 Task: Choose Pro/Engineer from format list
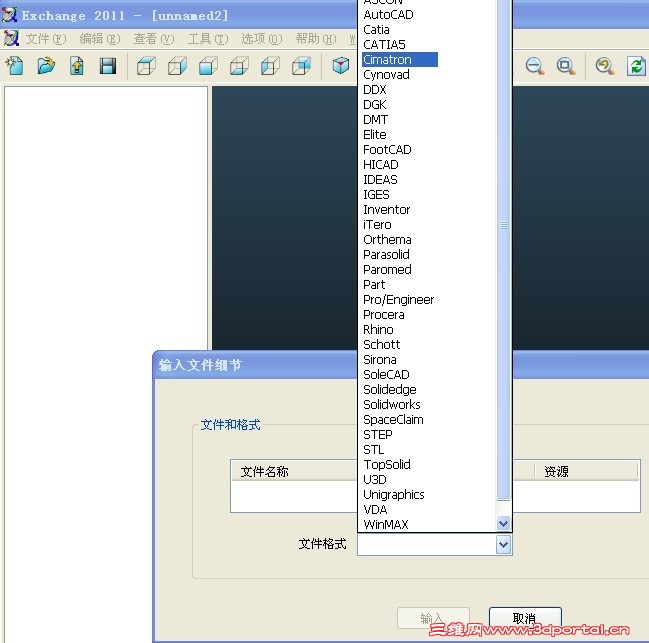[x=399, y=300]
